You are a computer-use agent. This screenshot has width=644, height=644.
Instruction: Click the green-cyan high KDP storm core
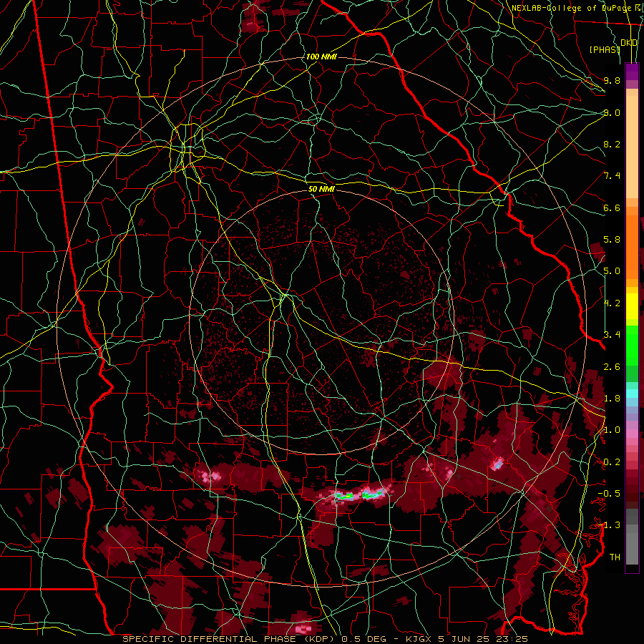coord(361,494)
